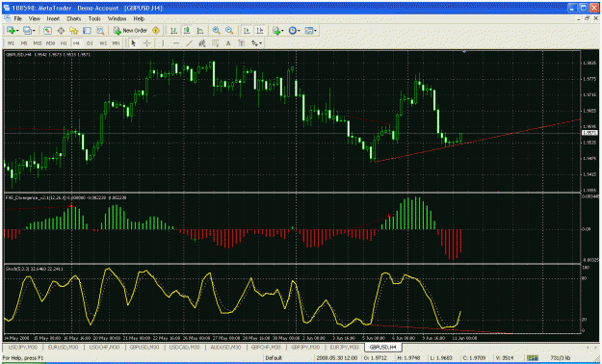Expand the Arrows objects dropdown
602x364 pixels.
click(260, 43)
